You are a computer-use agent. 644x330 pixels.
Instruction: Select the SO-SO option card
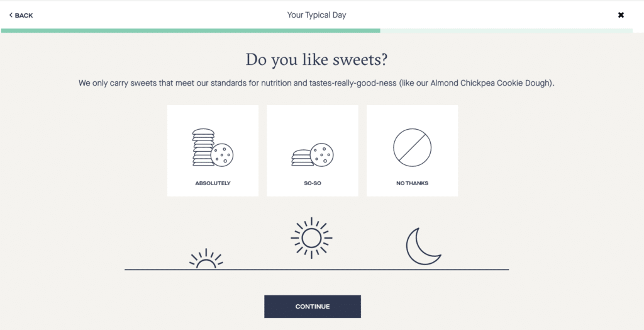point(313,151)
